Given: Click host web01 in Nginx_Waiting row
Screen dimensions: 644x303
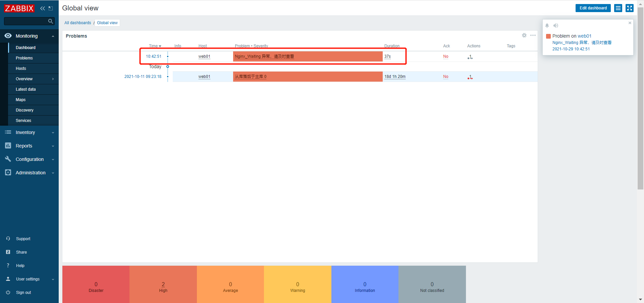Looking at the screenshot, I should pyautogui.click(x=204, y=56).
